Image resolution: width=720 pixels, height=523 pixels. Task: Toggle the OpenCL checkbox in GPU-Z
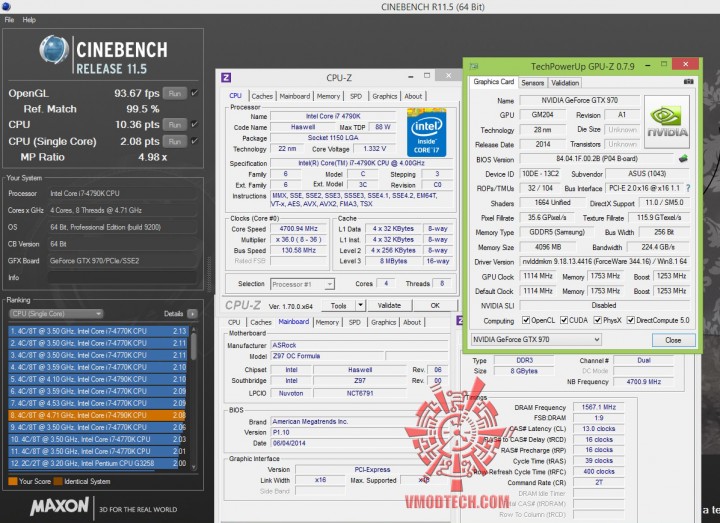coord(526,321)
